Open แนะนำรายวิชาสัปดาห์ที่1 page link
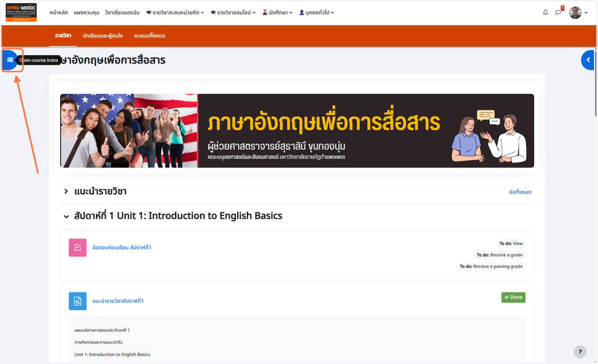Screen dimensions: 598x364 click(x=118, y=301)
